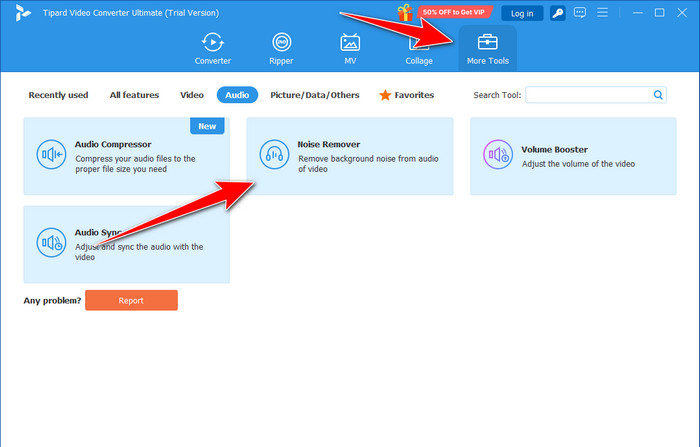Show the All features tab
This screenshot has height=447, width=700.
[x=134, y=95]
